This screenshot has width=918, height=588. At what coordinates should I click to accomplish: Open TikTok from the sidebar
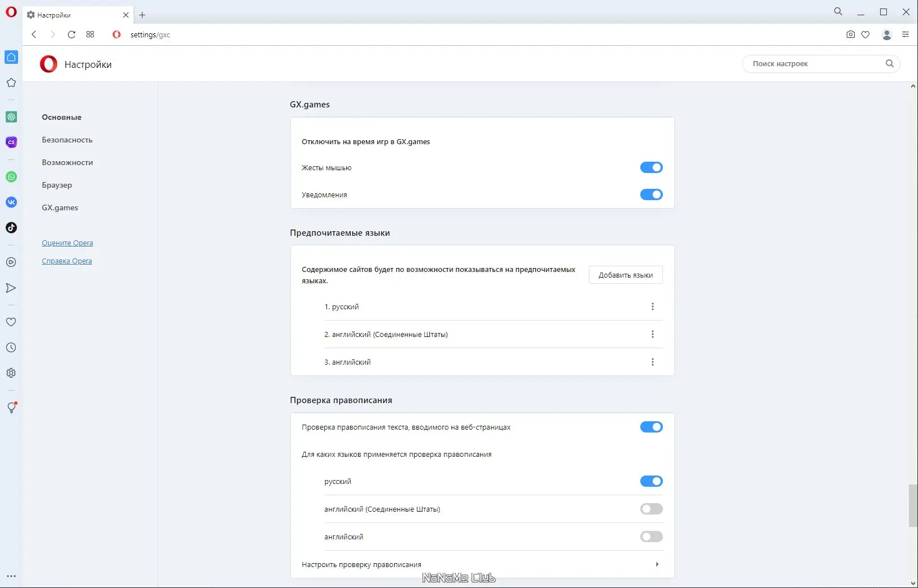pos(11,228)
